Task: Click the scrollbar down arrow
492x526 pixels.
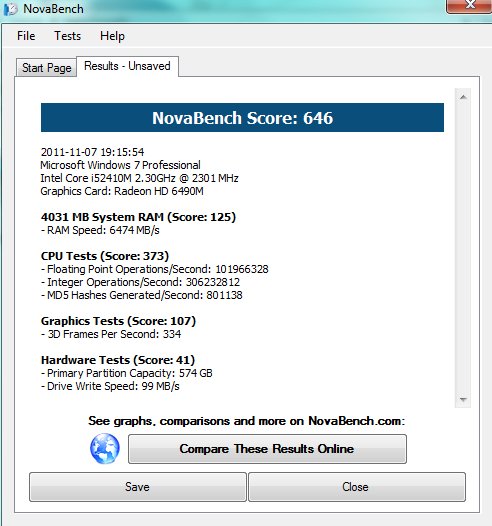Action: [x=463, y=399]
